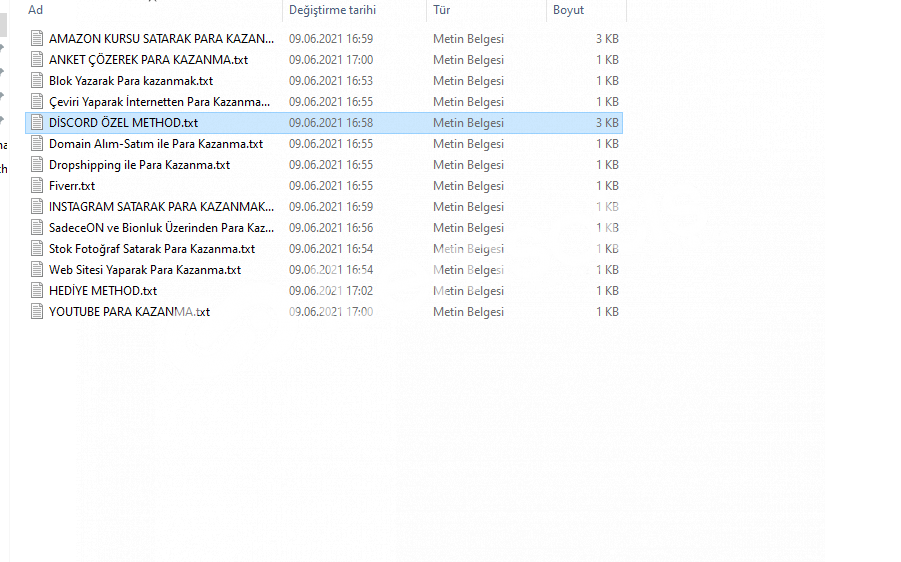Screen dimensions: 901x562
Task: Click the Çeviri Yaparak İnternetten file icon
Action: tap(37, 102)
